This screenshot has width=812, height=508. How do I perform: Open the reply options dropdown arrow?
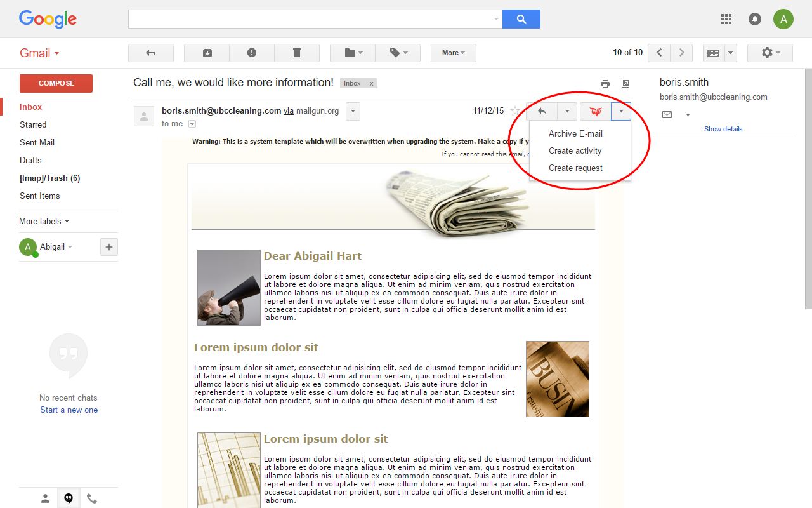coord(567,111)
